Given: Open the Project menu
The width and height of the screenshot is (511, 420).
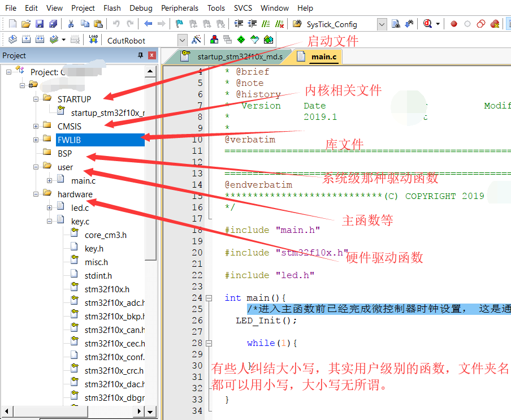Looking at the screenshot, I should (83, 8).
